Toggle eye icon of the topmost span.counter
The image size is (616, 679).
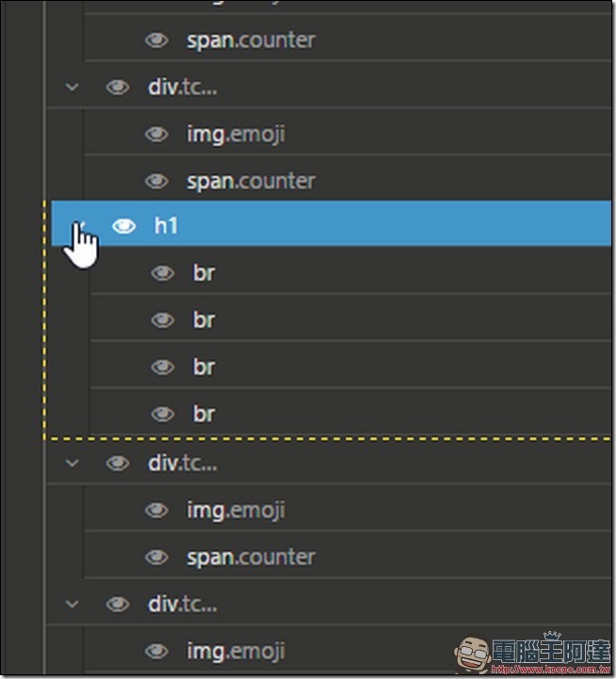tap(156, 40)
